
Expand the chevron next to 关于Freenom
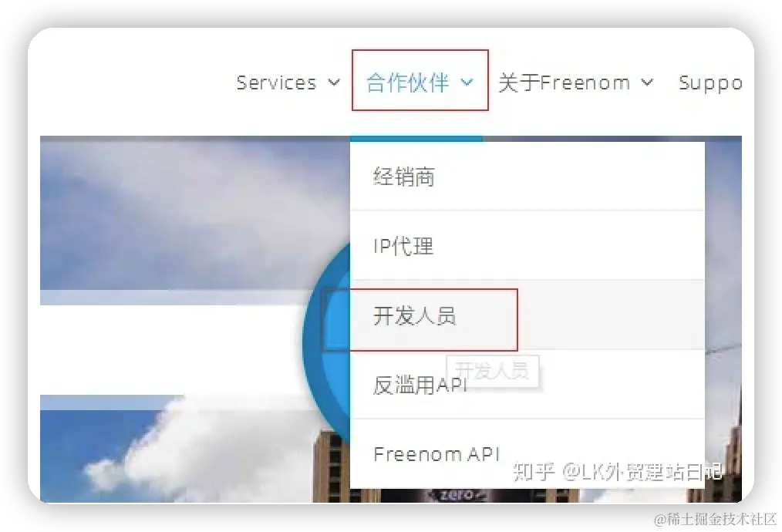click(647, 82)
